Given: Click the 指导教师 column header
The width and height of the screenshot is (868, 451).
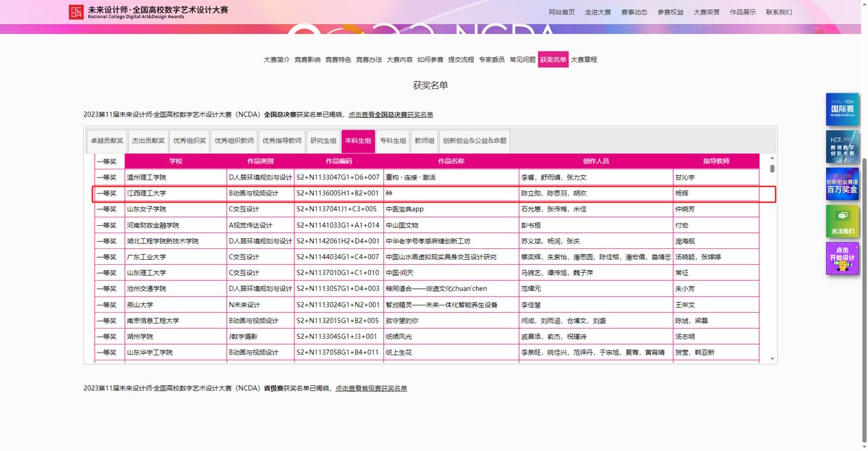Looking at the screenshot, I should [x=716, y=161].
